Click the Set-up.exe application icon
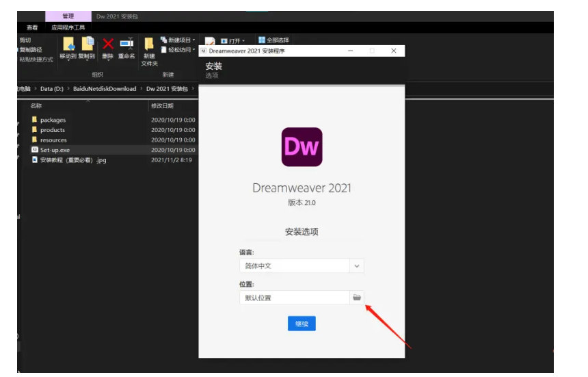 click(x=34, y=150)
